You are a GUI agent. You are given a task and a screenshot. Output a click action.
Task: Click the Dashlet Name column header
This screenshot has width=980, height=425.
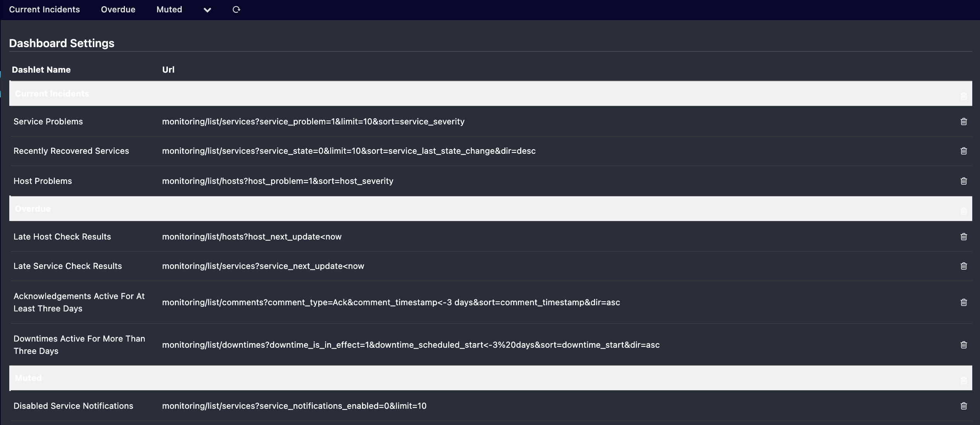41,70
